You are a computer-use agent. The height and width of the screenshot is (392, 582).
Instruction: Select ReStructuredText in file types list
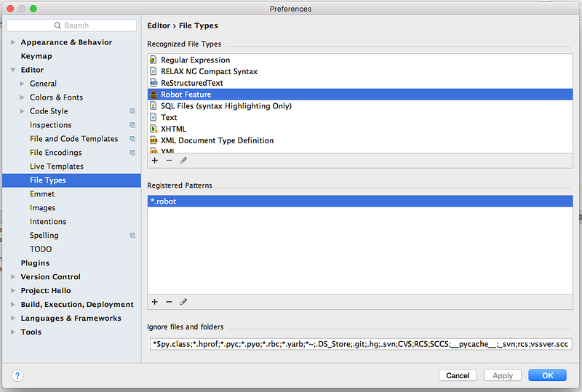tap(360, 83)
